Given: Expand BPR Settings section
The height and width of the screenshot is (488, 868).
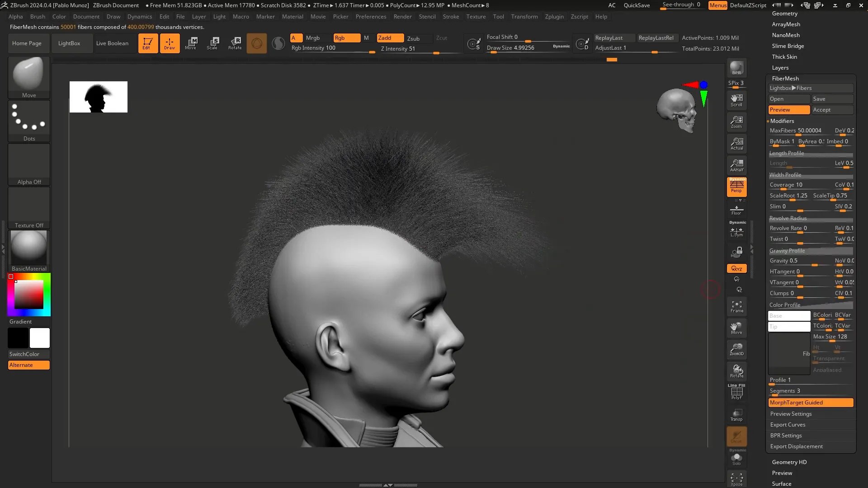Looking at the screenshot, I should 786,436.
